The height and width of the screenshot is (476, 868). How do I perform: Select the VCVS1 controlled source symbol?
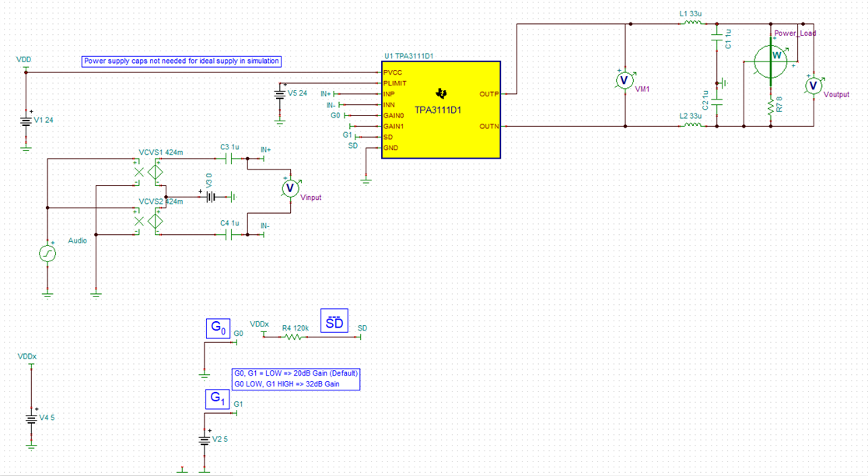tap(149, 172)
